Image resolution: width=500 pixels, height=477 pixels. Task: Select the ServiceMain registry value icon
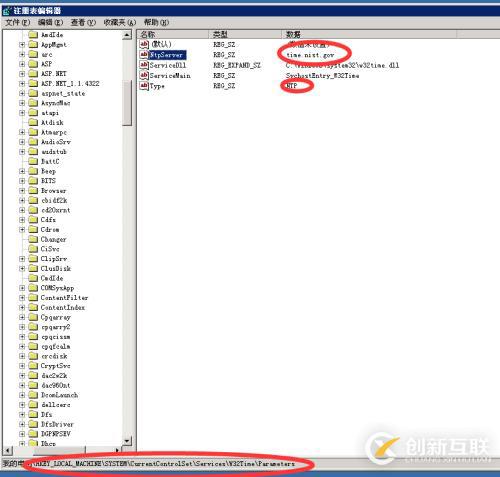click(144, 75)
